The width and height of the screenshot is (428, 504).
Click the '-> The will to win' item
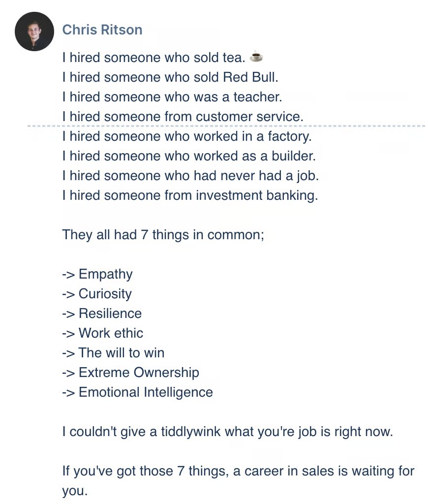113,353
